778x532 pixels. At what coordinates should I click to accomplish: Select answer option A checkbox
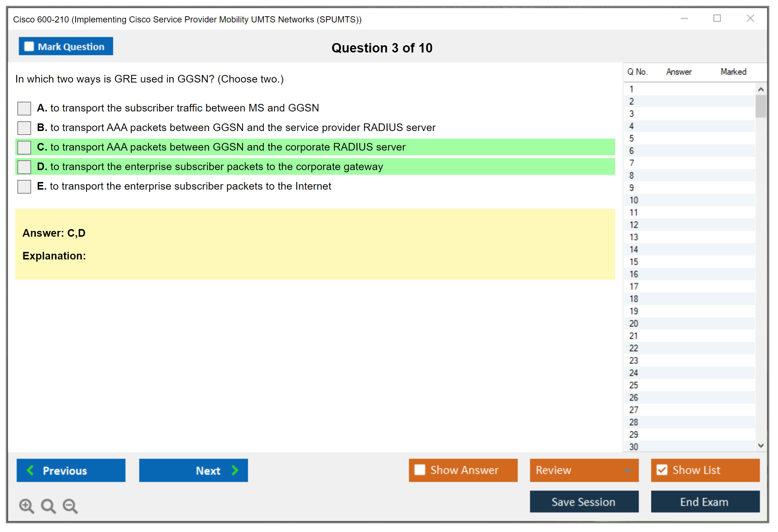tap(24, 108)
